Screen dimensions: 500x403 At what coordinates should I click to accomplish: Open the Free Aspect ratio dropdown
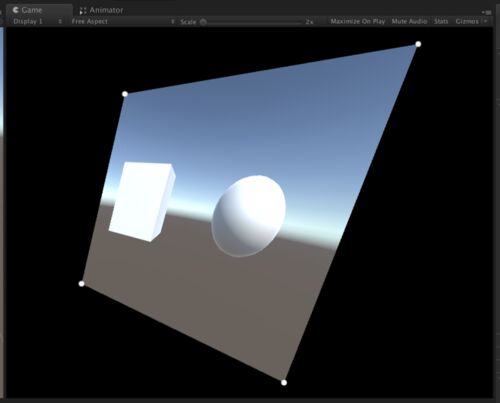(x=123, y=21)
